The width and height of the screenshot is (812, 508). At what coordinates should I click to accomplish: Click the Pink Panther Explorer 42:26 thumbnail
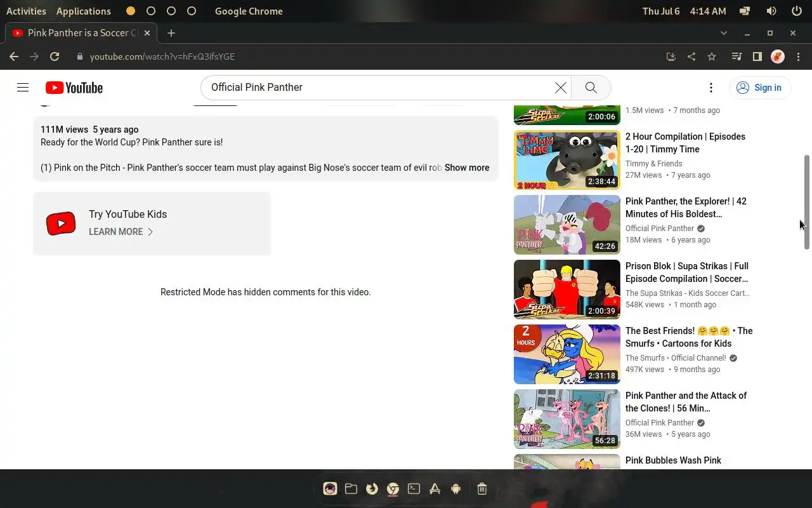click(567, 225)
